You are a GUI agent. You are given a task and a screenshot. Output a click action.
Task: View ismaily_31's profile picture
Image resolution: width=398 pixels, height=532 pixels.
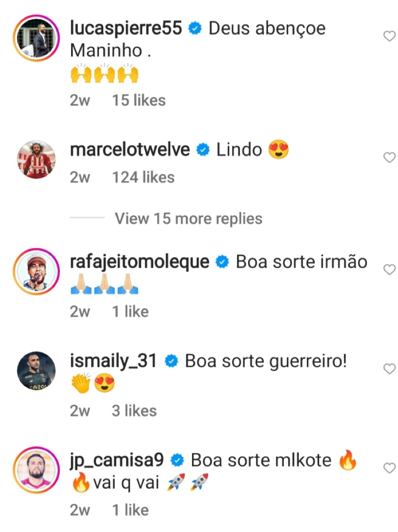pyautogui.click(x=36, y=371)
